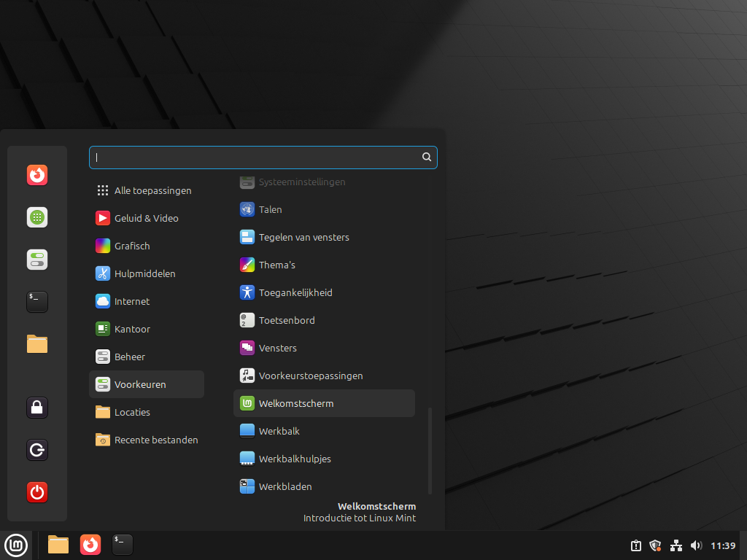The height and width of the screenshot is (560, 747).
Task: Open Toetsenbord label in the list
Action: [287, 321]
